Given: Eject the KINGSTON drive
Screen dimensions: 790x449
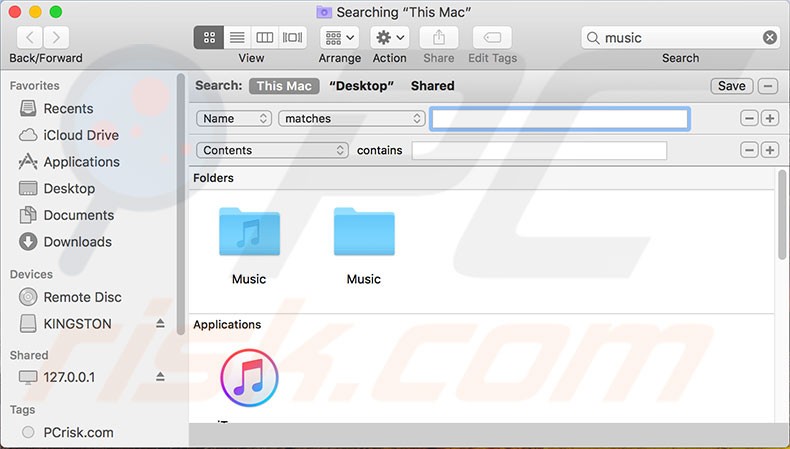Looking at the screenshot, I should tap(160, 324).
